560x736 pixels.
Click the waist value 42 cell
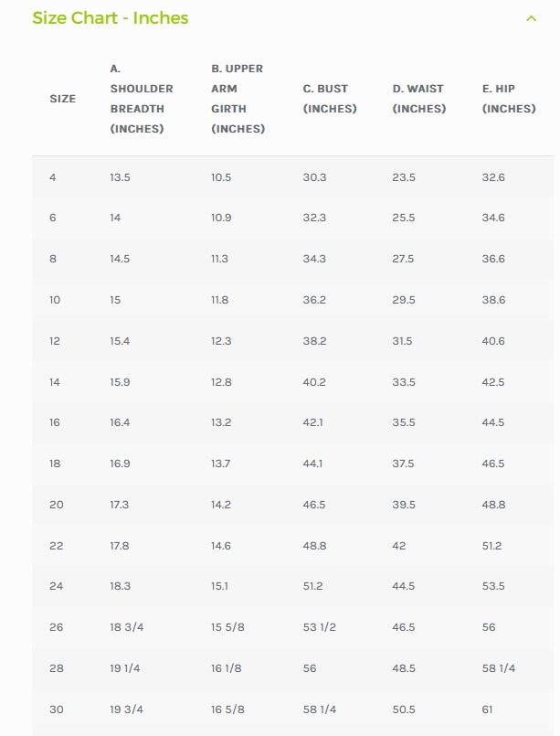point(399,546)
